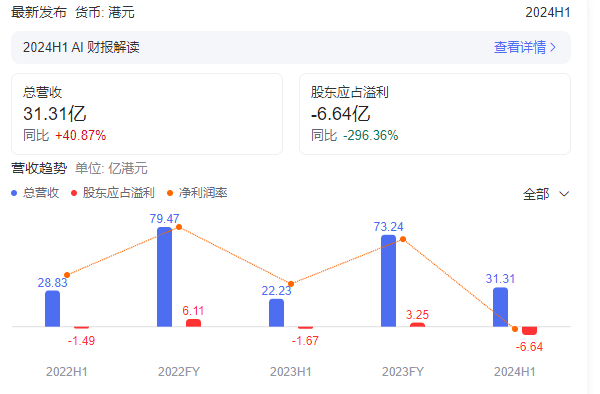The image size is (600, 394).
Task: Click the 2022FY red profit bar 6.11
Action: tap(193, 323)
